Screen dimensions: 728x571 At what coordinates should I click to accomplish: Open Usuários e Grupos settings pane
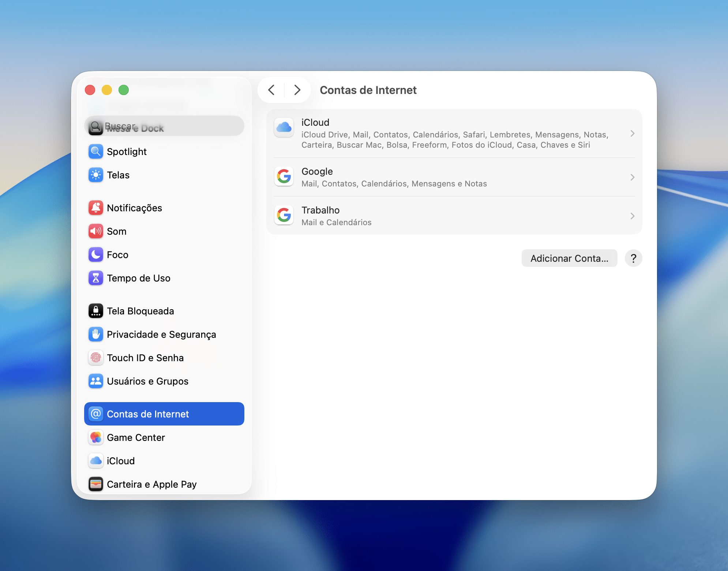[147, 381]
